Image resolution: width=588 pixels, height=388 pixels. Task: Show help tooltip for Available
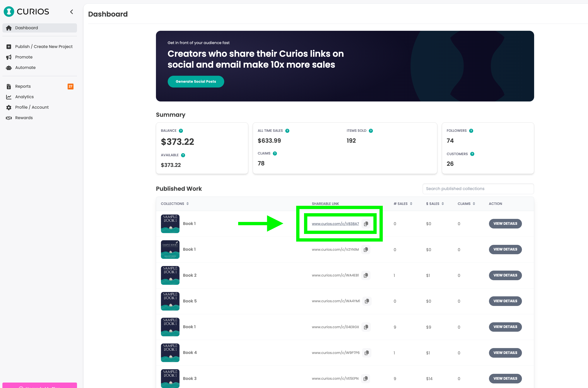[183, 155]
